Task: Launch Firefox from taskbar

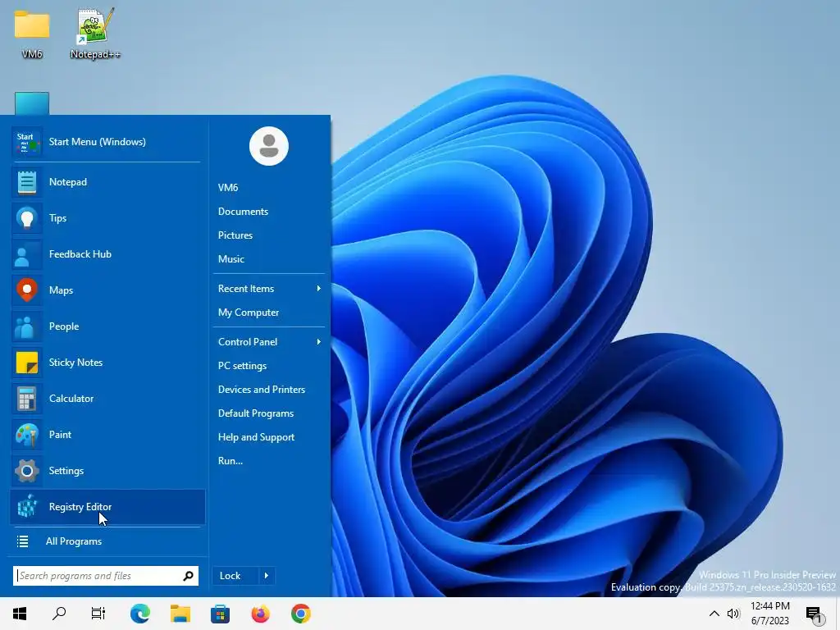Action: tap(260, 614)
